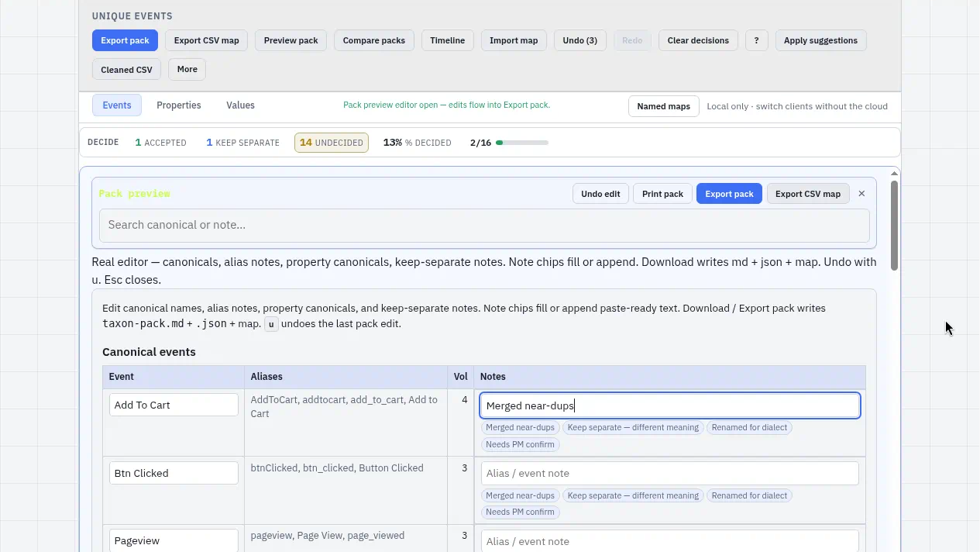Open the Preview pack view

(291, 40)
